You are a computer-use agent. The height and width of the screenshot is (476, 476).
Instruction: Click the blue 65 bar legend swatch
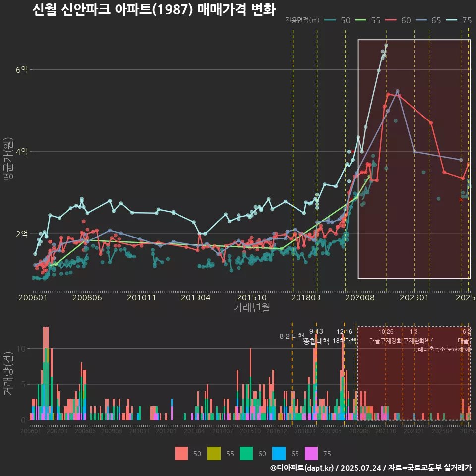point(279,454)
